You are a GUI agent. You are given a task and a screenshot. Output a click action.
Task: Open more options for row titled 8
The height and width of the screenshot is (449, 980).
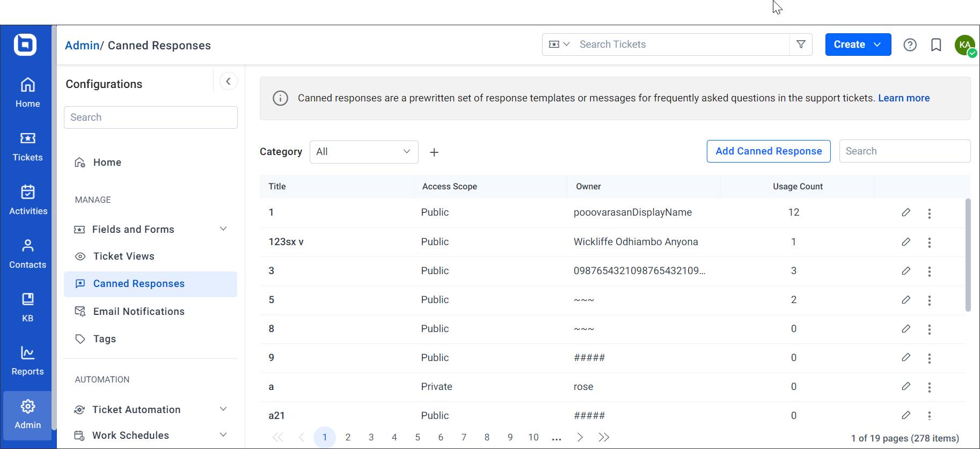point(929,329)
